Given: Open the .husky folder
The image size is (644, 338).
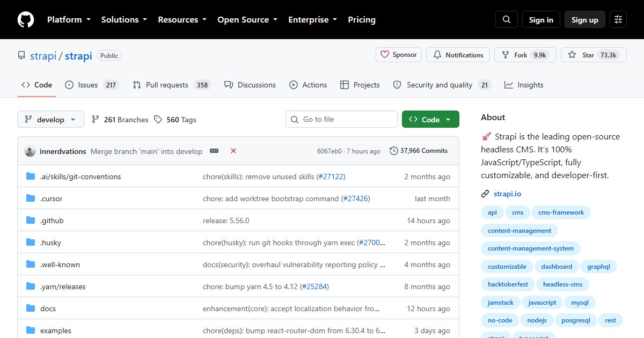Looking at the screenshot, I should tap(50, 243).
